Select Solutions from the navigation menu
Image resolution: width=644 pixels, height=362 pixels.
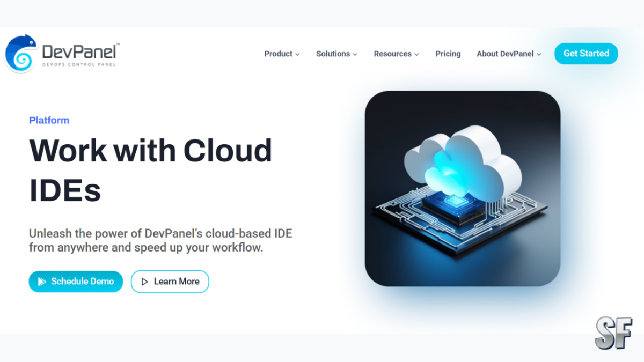click(x=333, y=54)
